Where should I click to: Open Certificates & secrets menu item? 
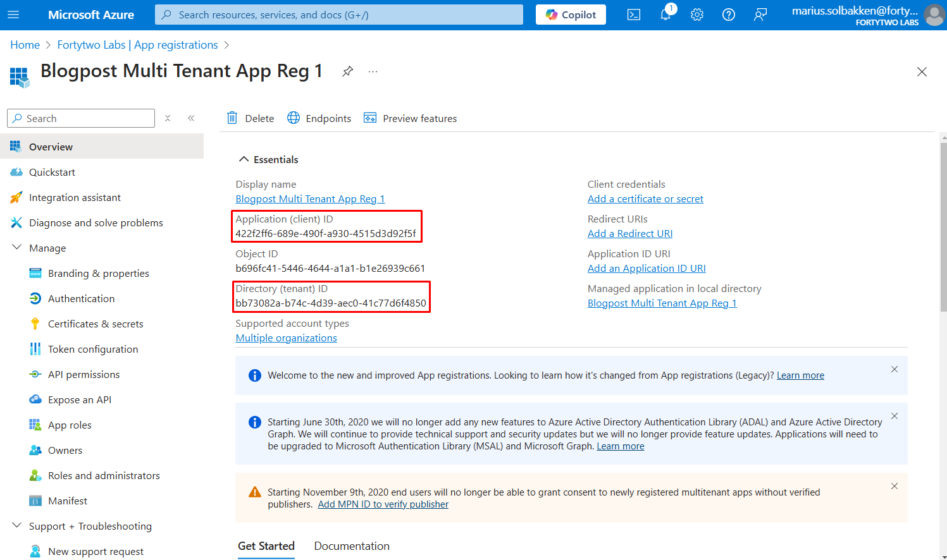pos(96,324)
